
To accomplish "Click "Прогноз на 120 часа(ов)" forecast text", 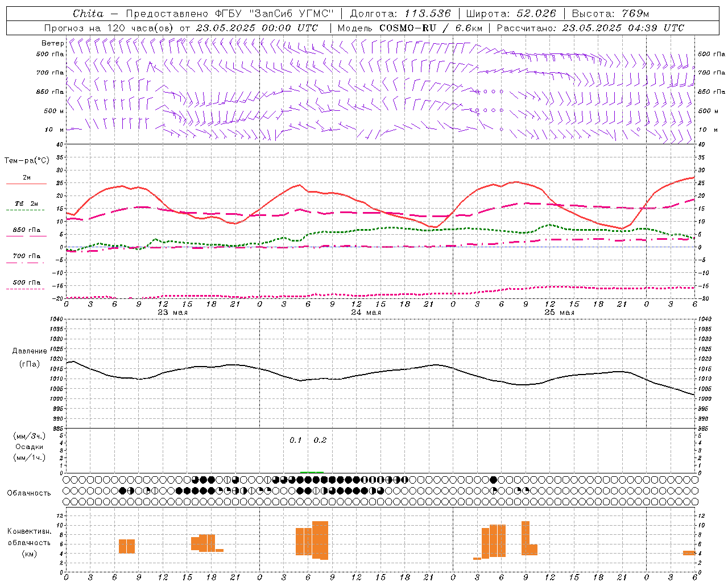I will click(109, 28).
